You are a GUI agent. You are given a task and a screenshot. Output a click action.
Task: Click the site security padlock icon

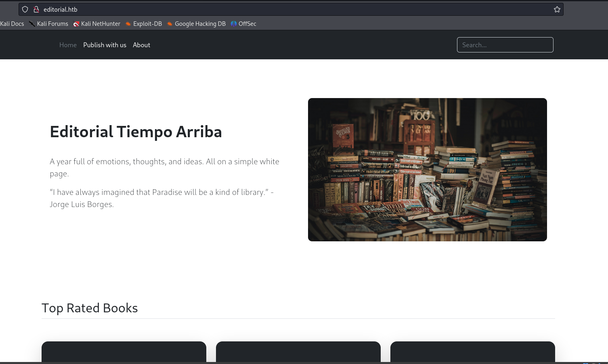36,9
